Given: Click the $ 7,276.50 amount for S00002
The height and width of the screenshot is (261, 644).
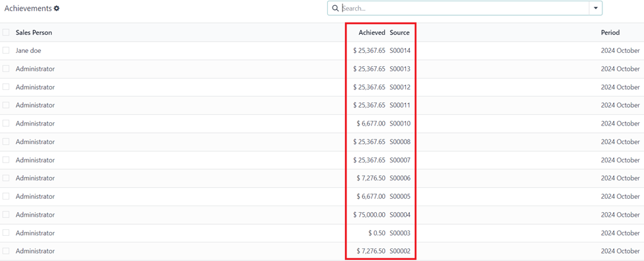Looking at the screenshot, I should pyautogui.click(x=372, y=251).
